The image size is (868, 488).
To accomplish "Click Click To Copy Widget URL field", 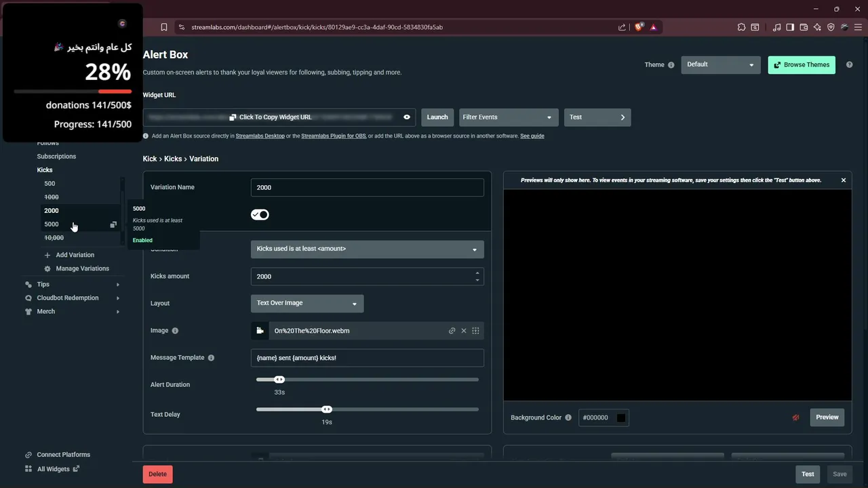I will pos(279,117).
